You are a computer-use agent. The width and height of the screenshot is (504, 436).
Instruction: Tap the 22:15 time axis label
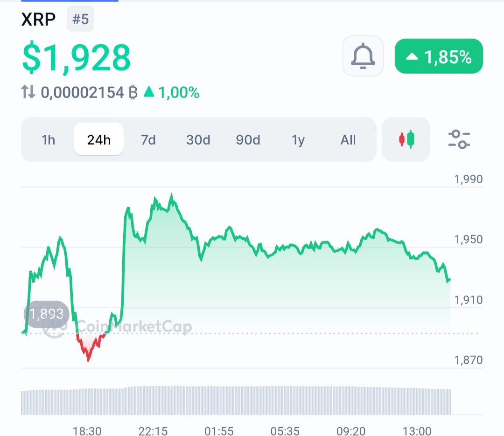coord(153,431)
